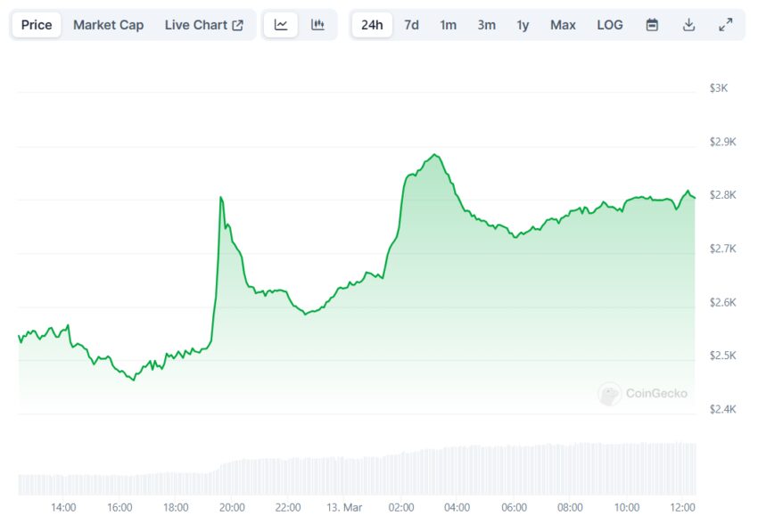Switch to candlestick chart icon
758x532 pixels.
(x=317, y=25)
